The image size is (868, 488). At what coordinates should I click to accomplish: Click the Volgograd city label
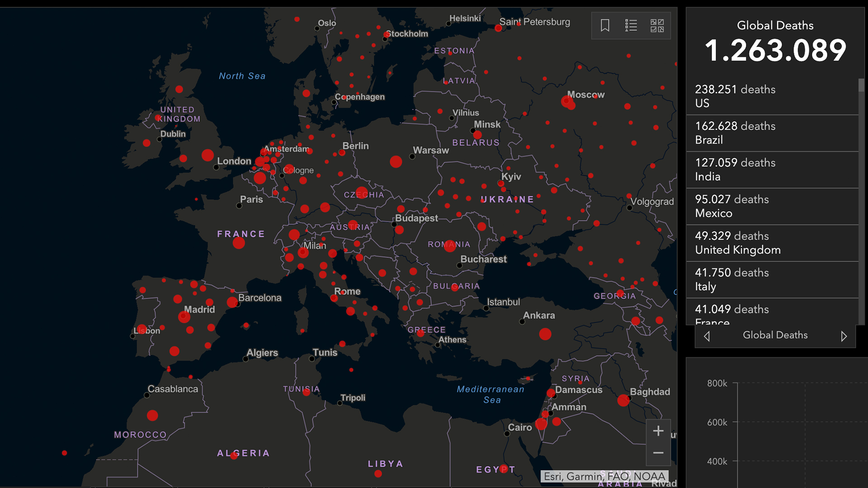point(652,202)
